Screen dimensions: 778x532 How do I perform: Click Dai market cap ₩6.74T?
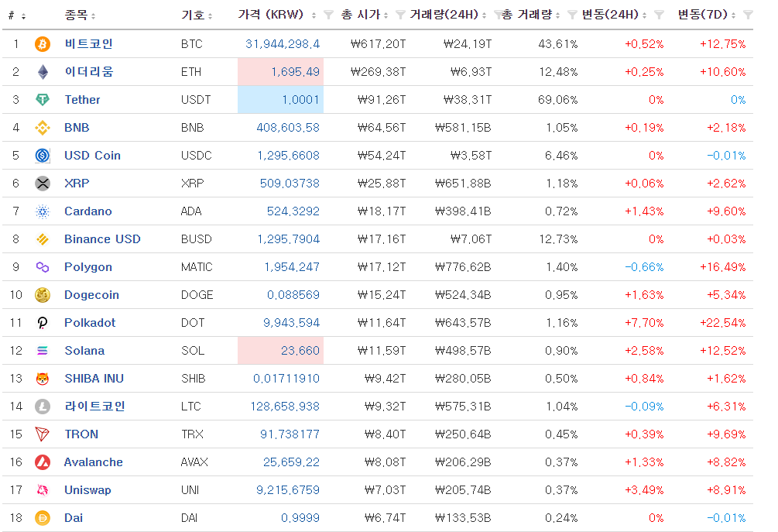(385, 517)
